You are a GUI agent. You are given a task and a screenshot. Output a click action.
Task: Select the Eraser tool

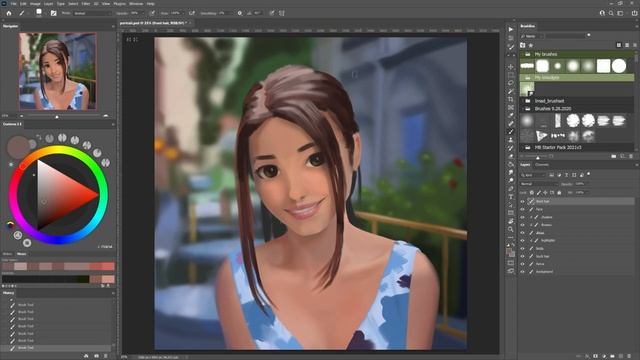pos(511,156)
